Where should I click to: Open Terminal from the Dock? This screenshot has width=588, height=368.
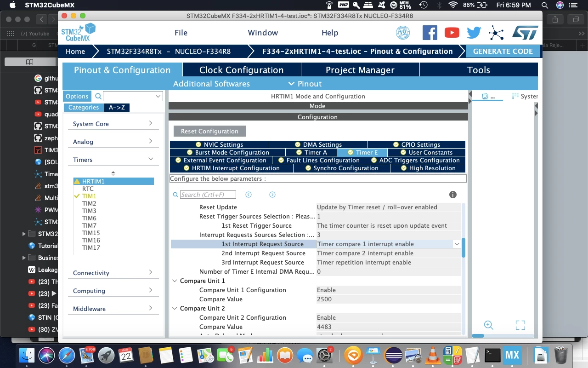click(492, 356)
